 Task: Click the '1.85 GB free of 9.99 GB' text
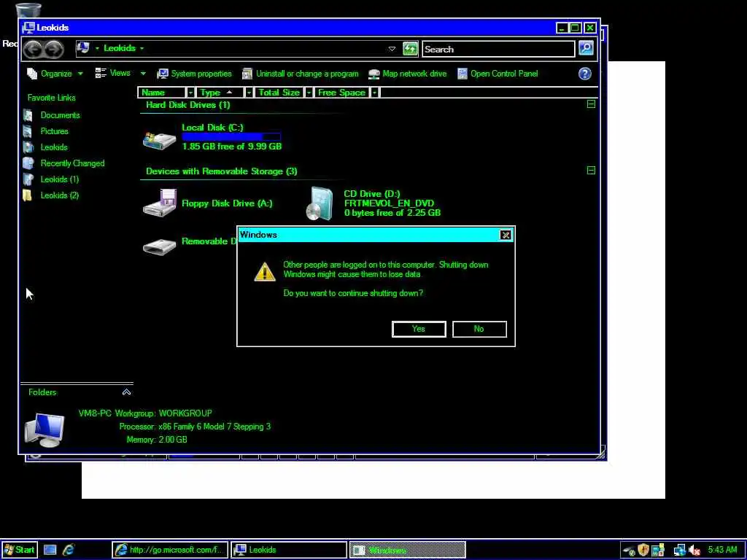[x=231, y=147]
